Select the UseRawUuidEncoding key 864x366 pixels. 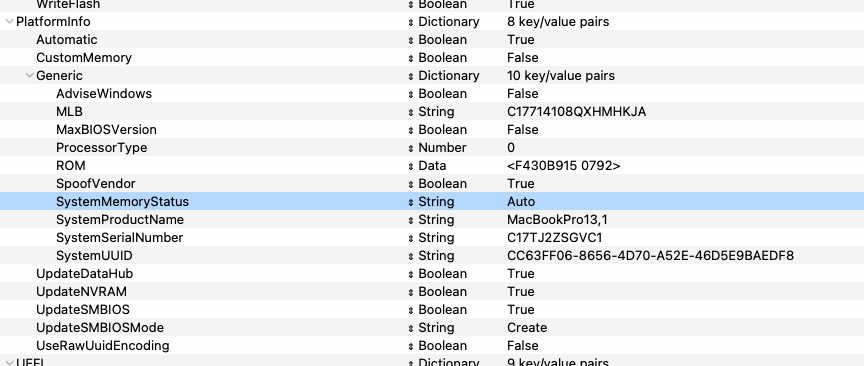click(x=103, y=346)
